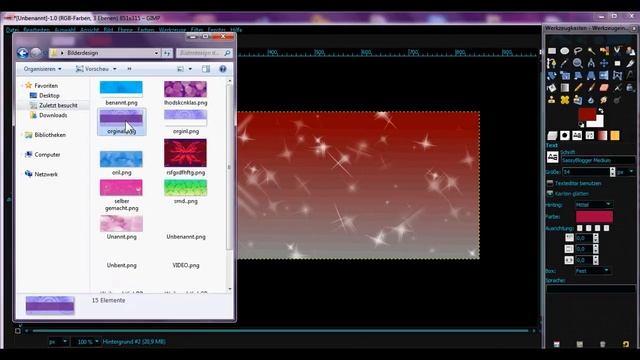Open the text Farbe color swatch

pos(594,217)
